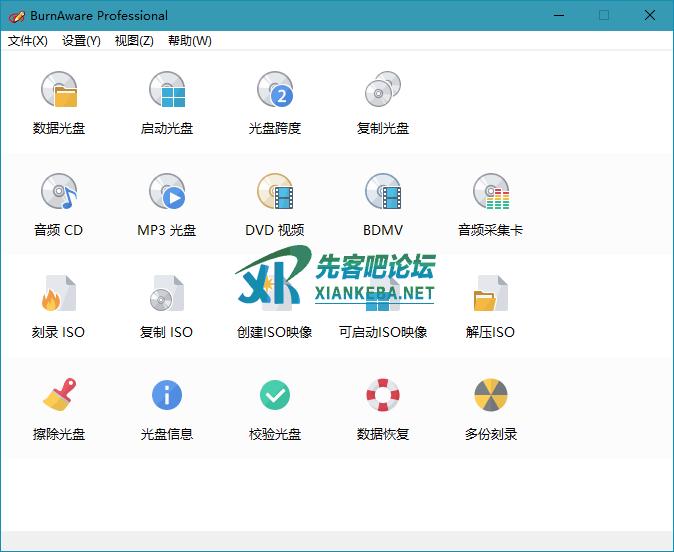Open the 复制光盘 copy disc tool
This screenshot has width=674, height=552.
click(x=383, y=92)
